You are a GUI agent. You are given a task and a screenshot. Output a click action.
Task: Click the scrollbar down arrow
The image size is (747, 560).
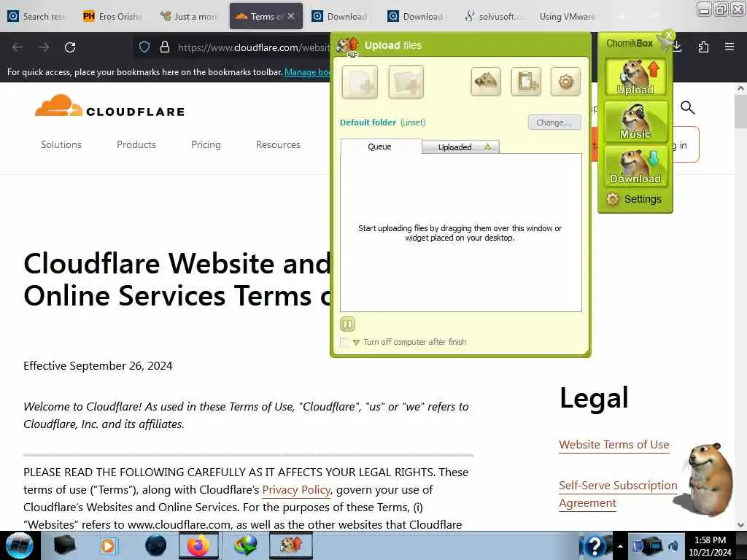(x=740, y=525)
